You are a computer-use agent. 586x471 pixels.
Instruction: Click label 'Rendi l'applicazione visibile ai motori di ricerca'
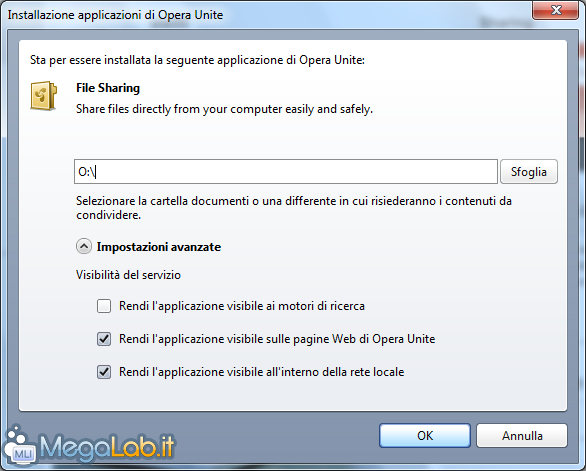pos(242,306)
